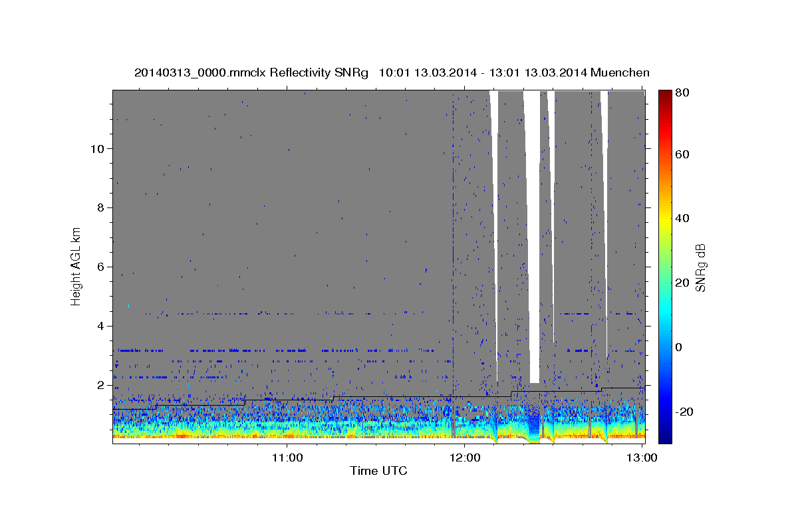The width and height of the screenshot is (798, 532).
Task: Click the colorbar value 40
Action: 682,218
